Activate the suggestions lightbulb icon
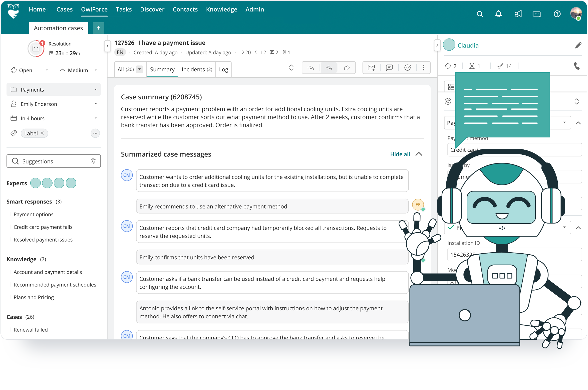This screenshot has height=390, width=588. click(x=94, y=161)
